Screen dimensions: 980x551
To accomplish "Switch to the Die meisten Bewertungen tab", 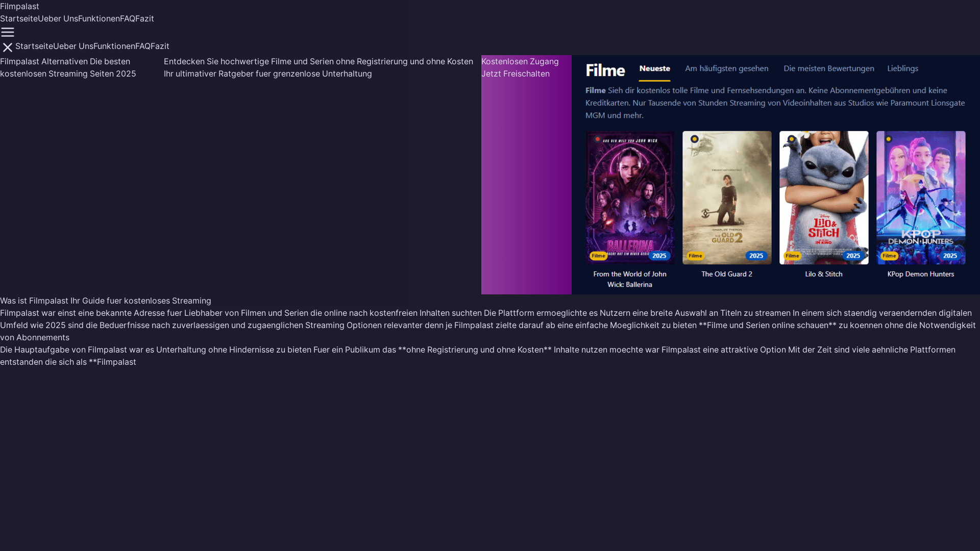I will pos(828,68).
